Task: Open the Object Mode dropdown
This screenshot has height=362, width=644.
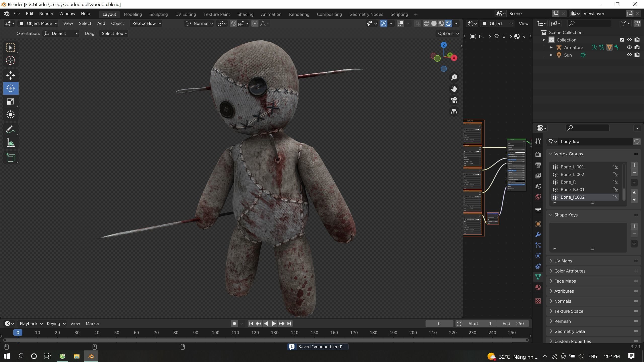Action: [38, 23]
